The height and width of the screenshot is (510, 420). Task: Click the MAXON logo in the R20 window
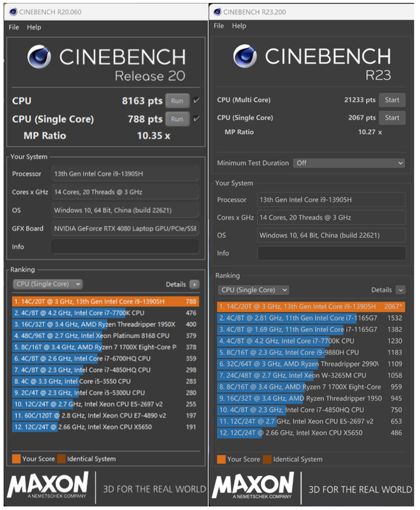[x=48, y=485]
